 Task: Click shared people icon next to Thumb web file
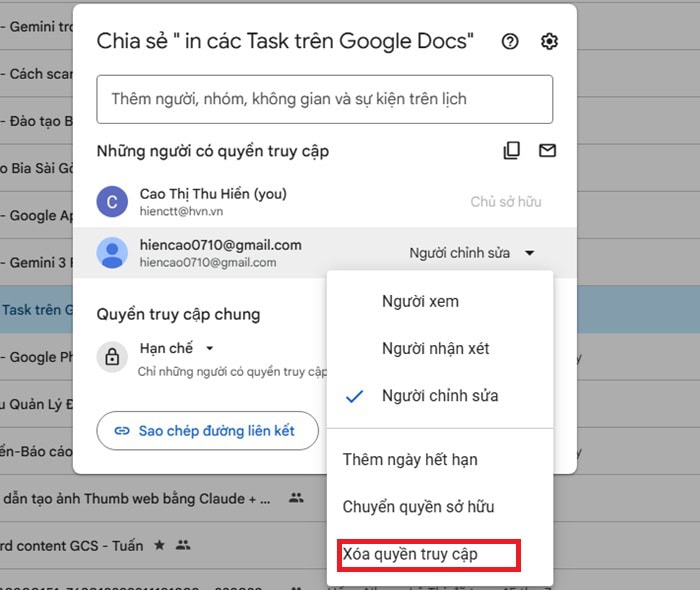pyautogui.click(x=296, y=497)
